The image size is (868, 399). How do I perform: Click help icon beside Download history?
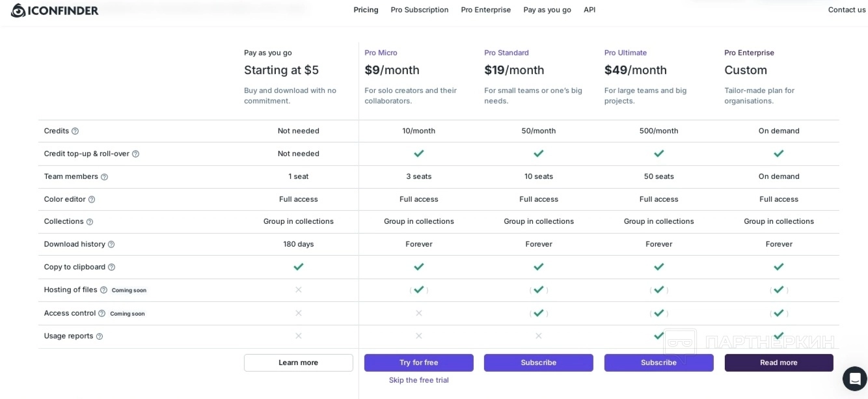pos(111,245)
